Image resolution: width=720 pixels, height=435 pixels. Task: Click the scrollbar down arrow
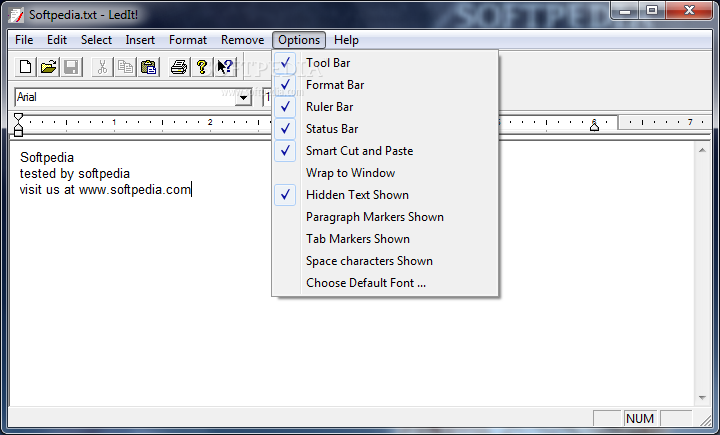tap(702, 398)
